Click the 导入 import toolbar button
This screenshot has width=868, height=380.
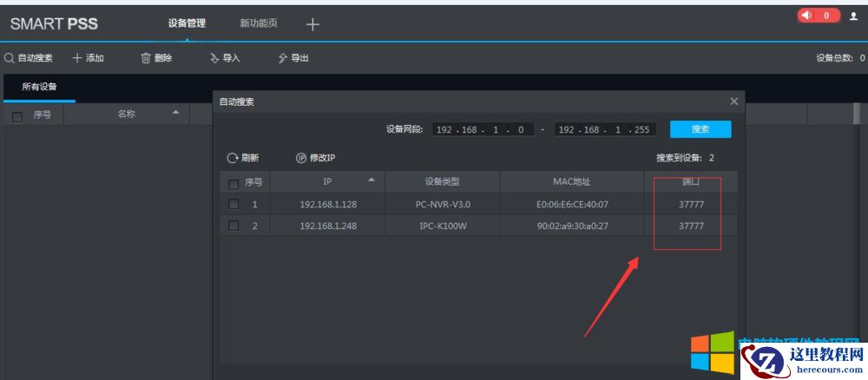226,58
